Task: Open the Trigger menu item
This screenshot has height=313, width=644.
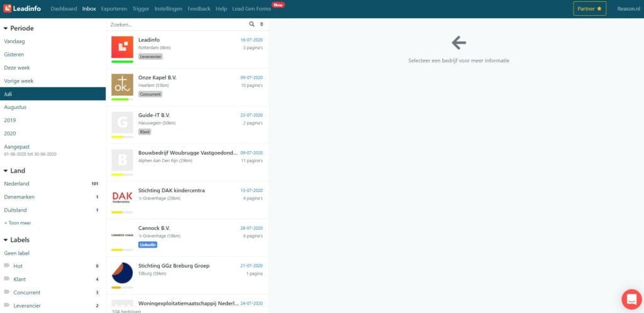Action: click(x=141, y=9)
